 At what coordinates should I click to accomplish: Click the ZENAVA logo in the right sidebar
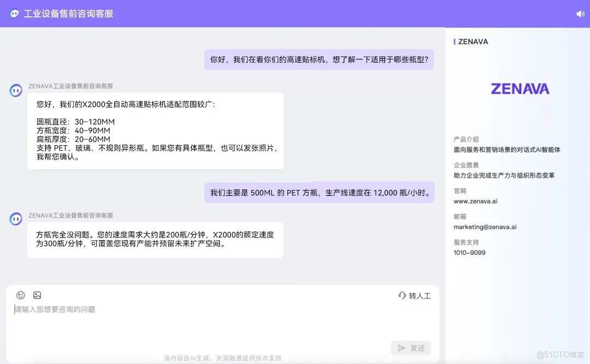(x=520, y=88)
